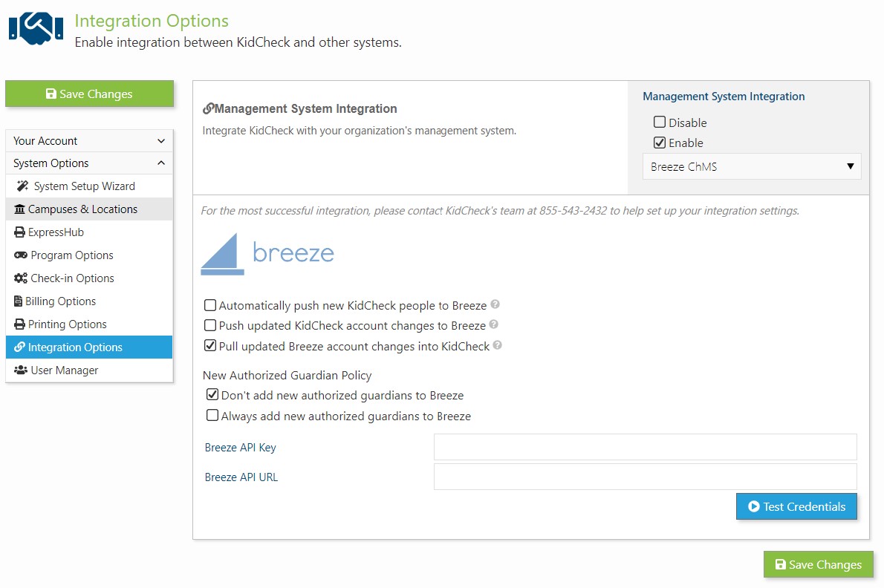Navigate to Check-in Options

tap(89, 278)
